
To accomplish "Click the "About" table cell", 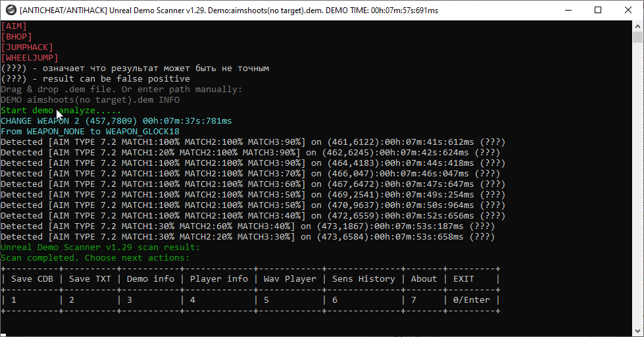I will 424,279.
